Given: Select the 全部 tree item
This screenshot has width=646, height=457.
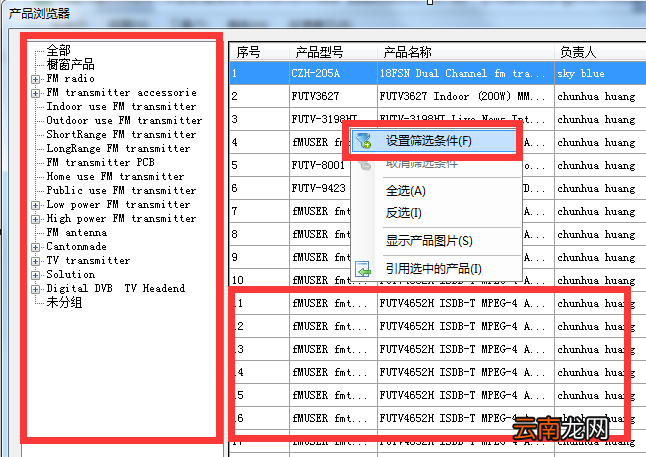Looking at the screenshot, I should (x=58, y=50).
